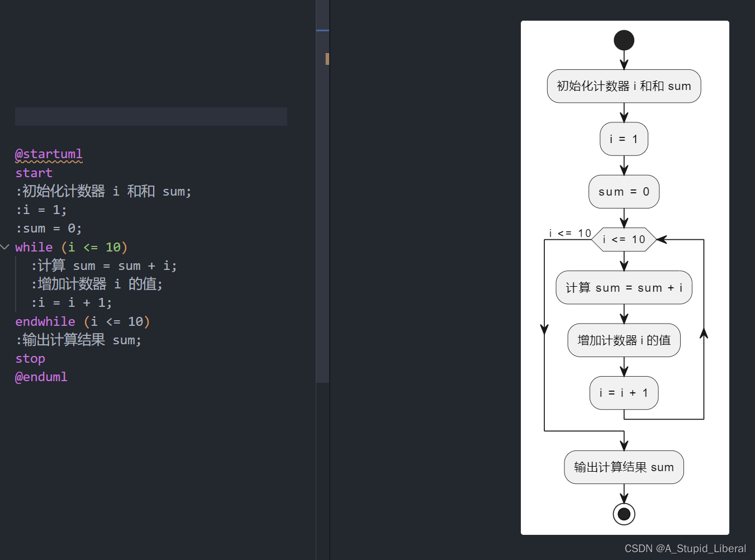Image resolution: width=755 pixels, height=560 pixels.
Task: Click the ':计算 sum = sum + i;' code line
Action: 104,265
